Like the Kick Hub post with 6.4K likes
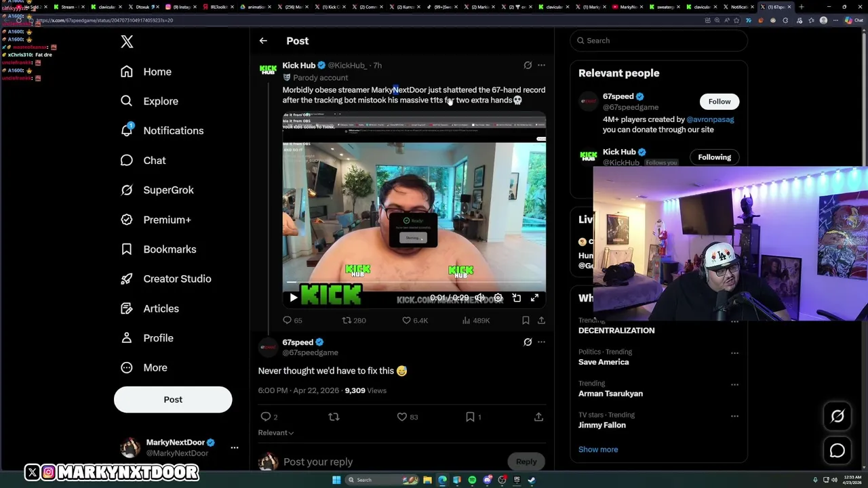 coord(415,320)
